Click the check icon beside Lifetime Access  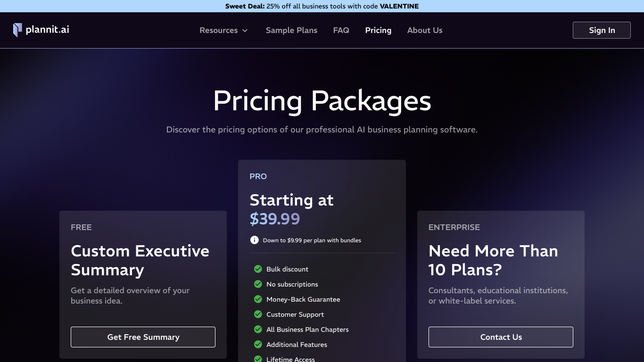click(258, 359)
